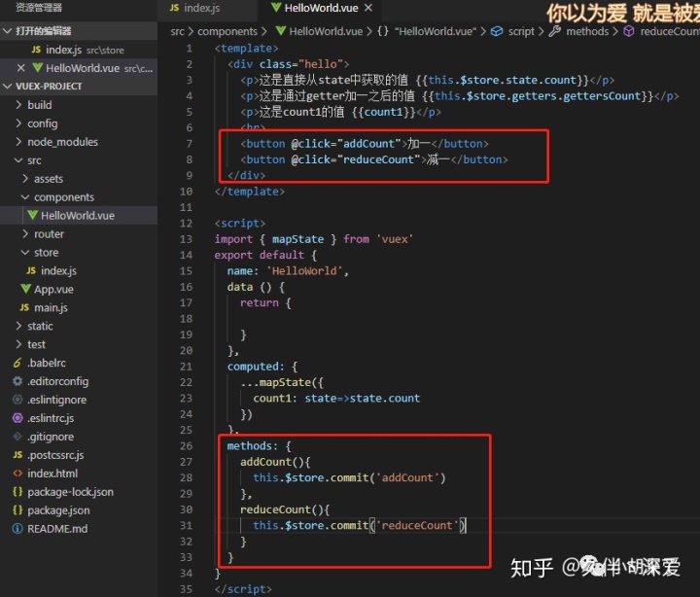
Task: Expand the assets folder
Action: point(79,179)
